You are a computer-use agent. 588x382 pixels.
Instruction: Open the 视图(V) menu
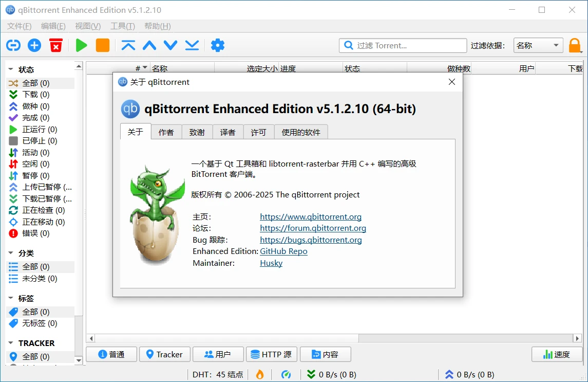pos(88,26)
